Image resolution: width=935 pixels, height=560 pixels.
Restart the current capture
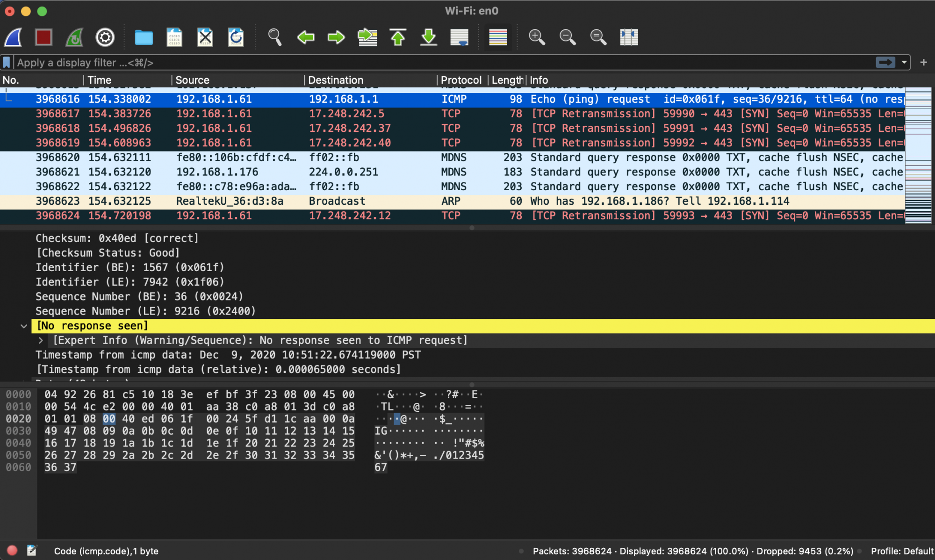point(74,37)
